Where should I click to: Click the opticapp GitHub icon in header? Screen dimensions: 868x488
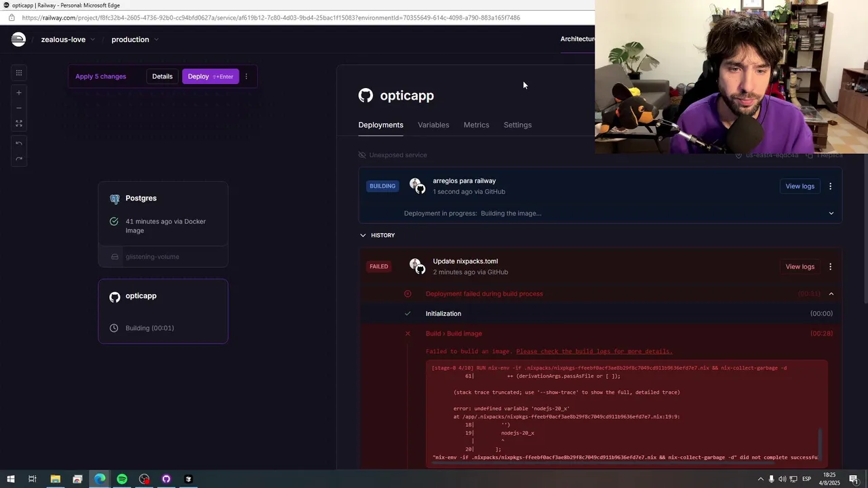(366, 96)
